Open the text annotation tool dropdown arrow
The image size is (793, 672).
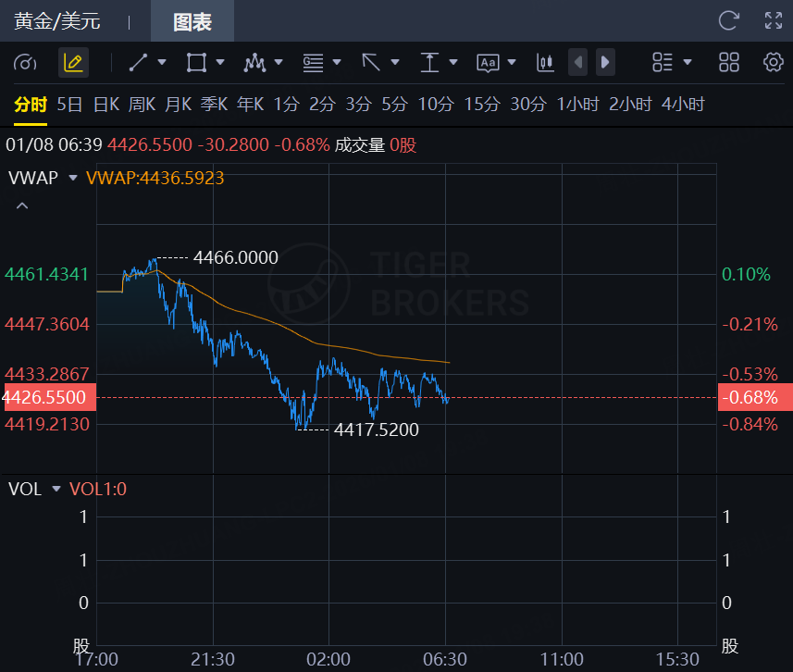tap(511, 62)
